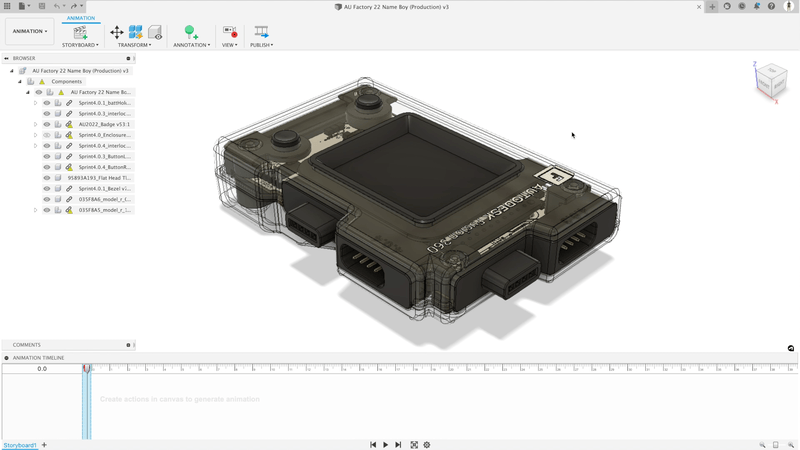Screen dimensions: 800x450
Task: Select the Transform Components move tool
Action: pos(117,33)
